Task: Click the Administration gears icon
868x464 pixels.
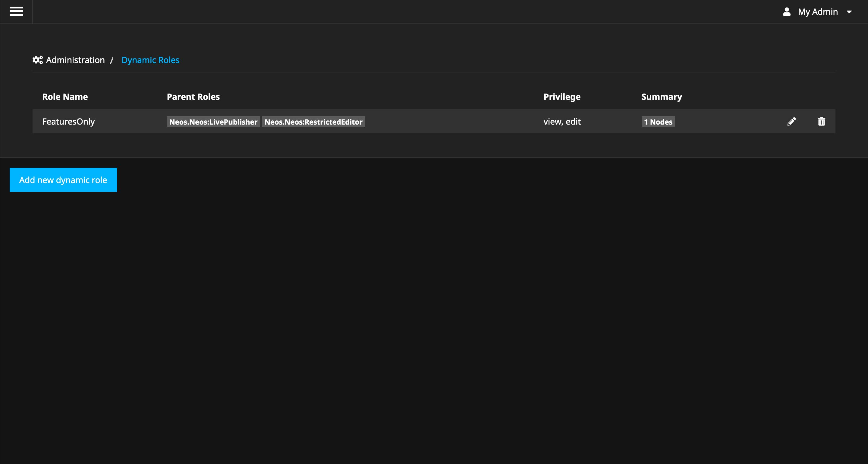Action: (38, 60)
